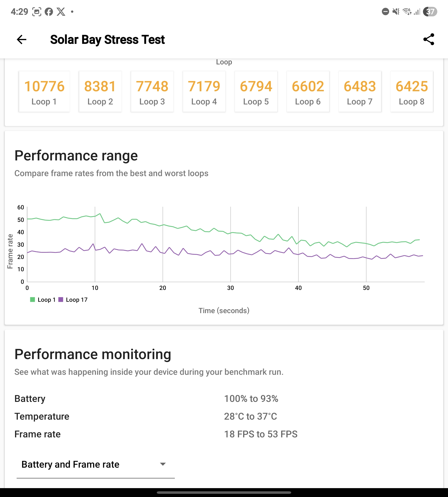Tap the do not disturb status icon

click(385, 12)
